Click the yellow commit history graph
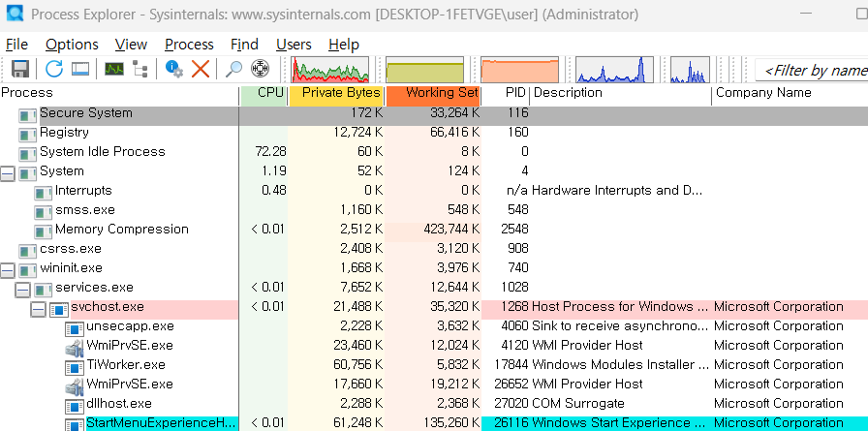Screen dimensions: 868x431 424,69
